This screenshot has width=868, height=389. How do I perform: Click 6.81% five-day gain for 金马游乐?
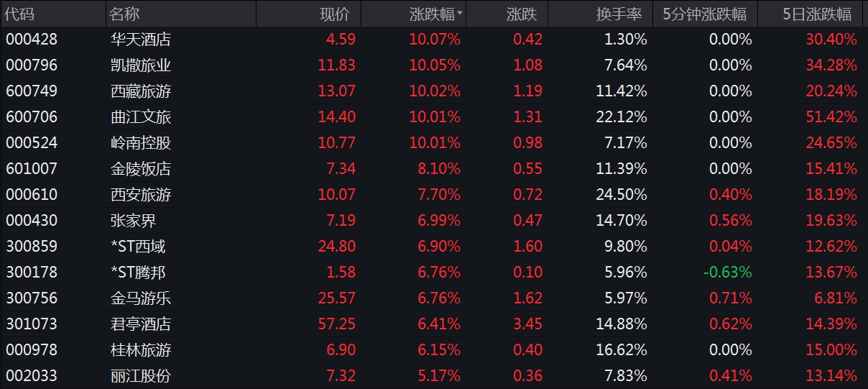point(836,298)
